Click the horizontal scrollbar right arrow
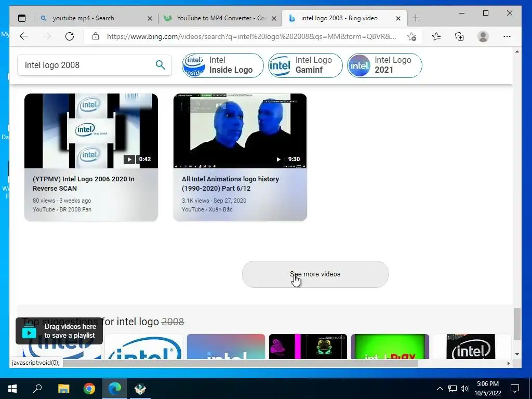This screenshot has height=399, width=532. click(x=508, y=363)
